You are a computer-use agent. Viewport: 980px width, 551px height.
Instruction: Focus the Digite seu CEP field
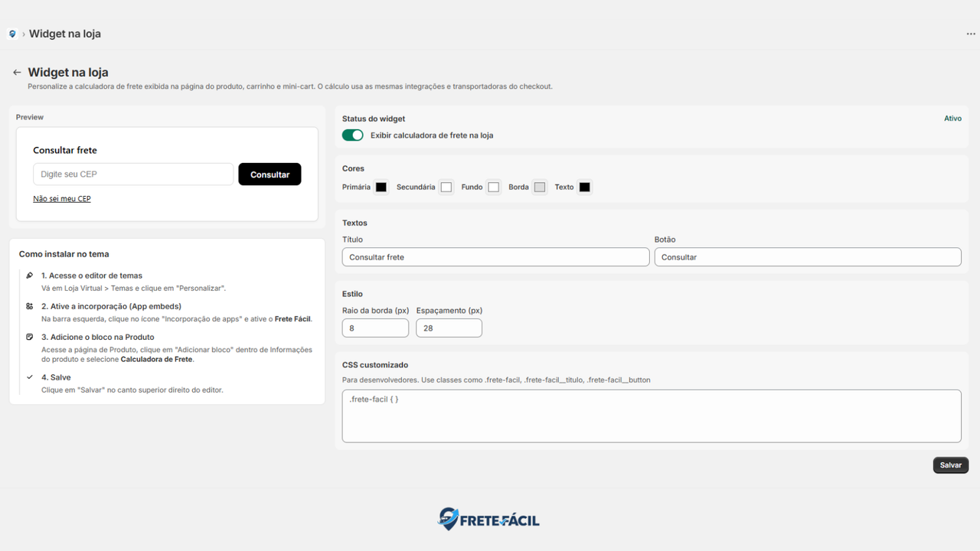pyautogui.click(x=133, y=174)
